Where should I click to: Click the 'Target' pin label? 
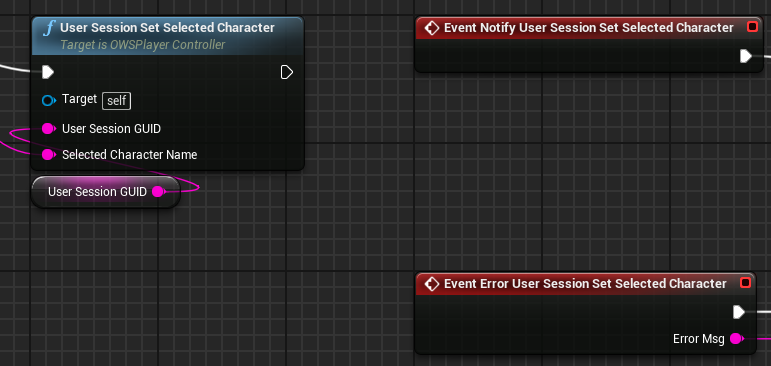click(79, 99)
